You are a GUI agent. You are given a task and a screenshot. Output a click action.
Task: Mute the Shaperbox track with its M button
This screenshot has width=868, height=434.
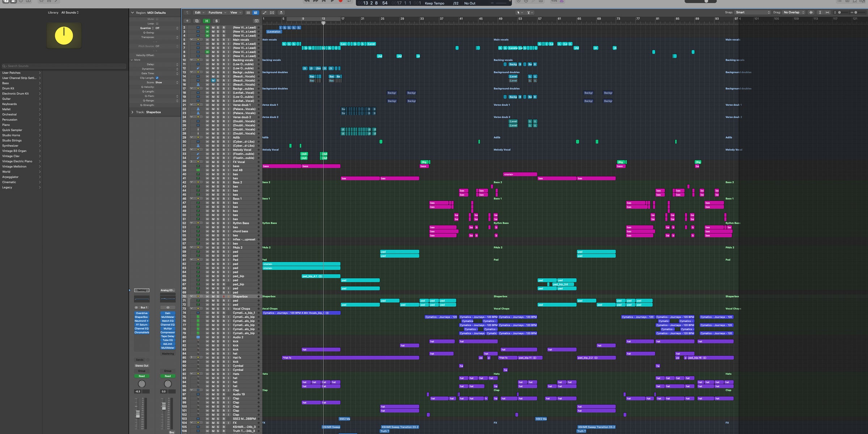(x=212, y=296)
